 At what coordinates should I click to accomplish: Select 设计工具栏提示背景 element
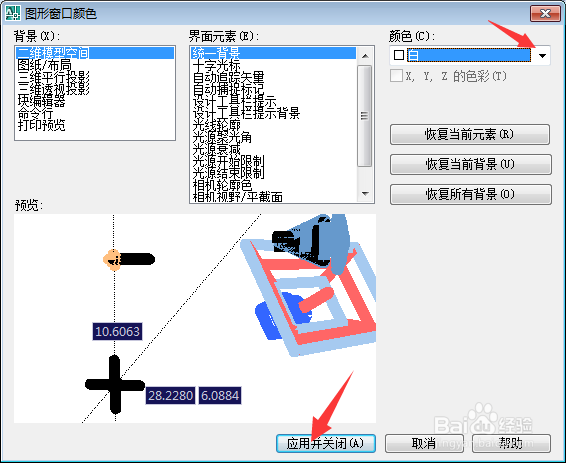tap(246, 113)
